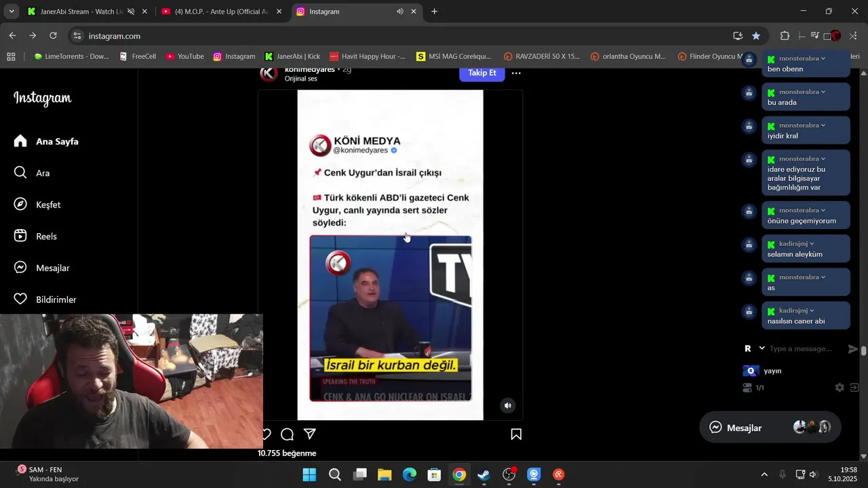Click the Köni Medya video post
Viewport: 868px width, 488px height.
(390, 255)
